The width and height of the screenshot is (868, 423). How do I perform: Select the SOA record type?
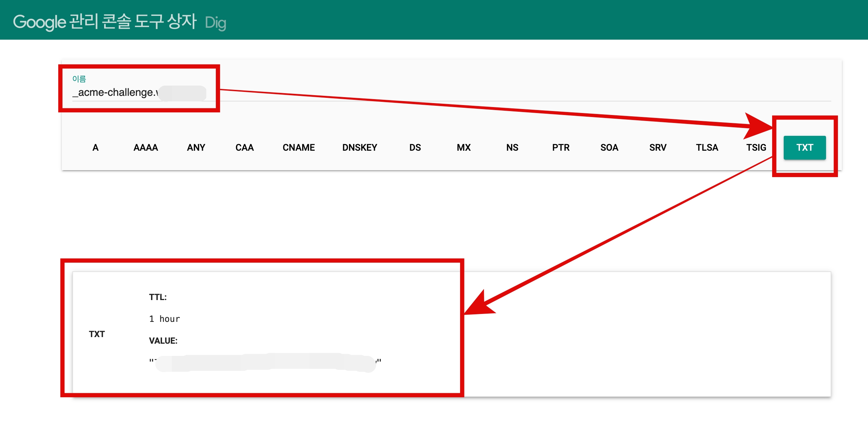609,147
